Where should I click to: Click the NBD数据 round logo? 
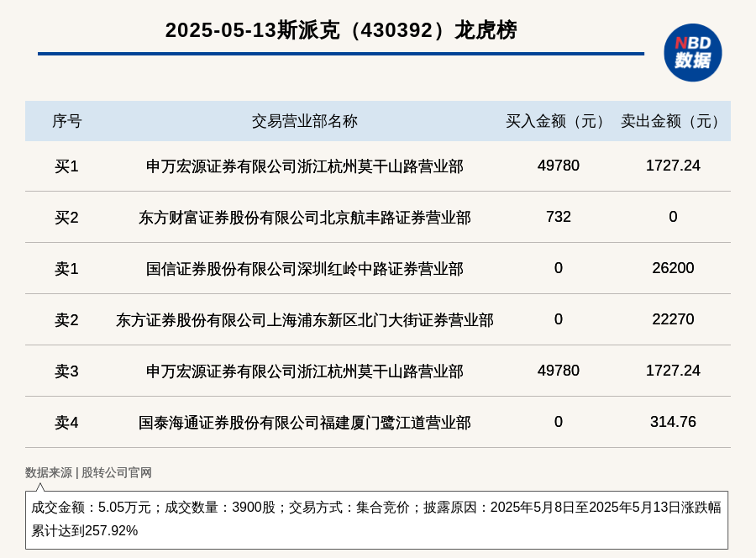coord(692,53)
